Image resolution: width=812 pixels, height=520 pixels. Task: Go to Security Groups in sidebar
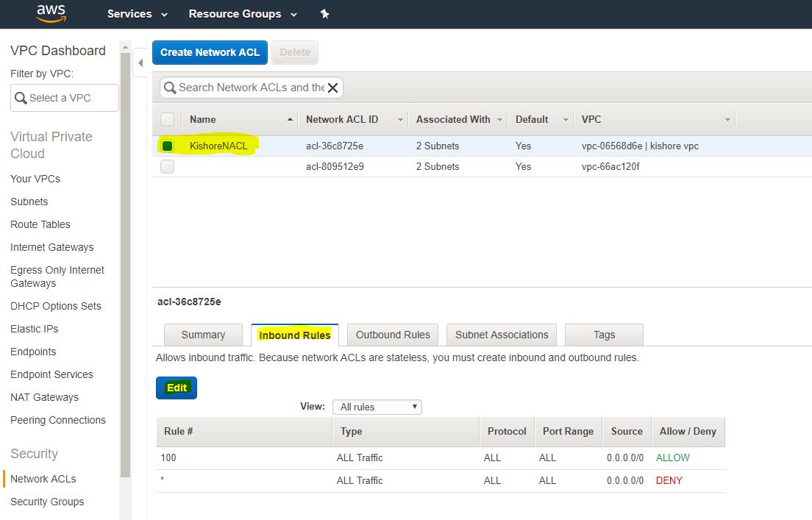[47, 502]
